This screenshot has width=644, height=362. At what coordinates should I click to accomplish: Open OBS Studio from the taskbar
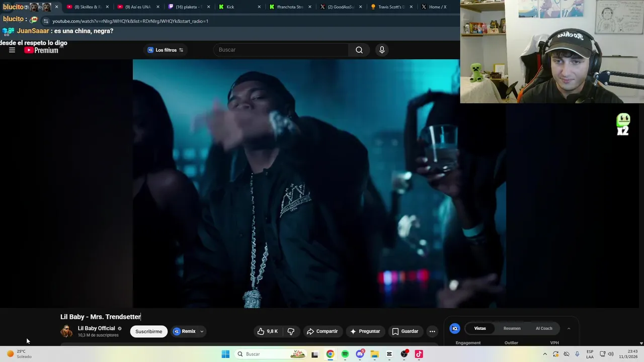coord(404,354)
